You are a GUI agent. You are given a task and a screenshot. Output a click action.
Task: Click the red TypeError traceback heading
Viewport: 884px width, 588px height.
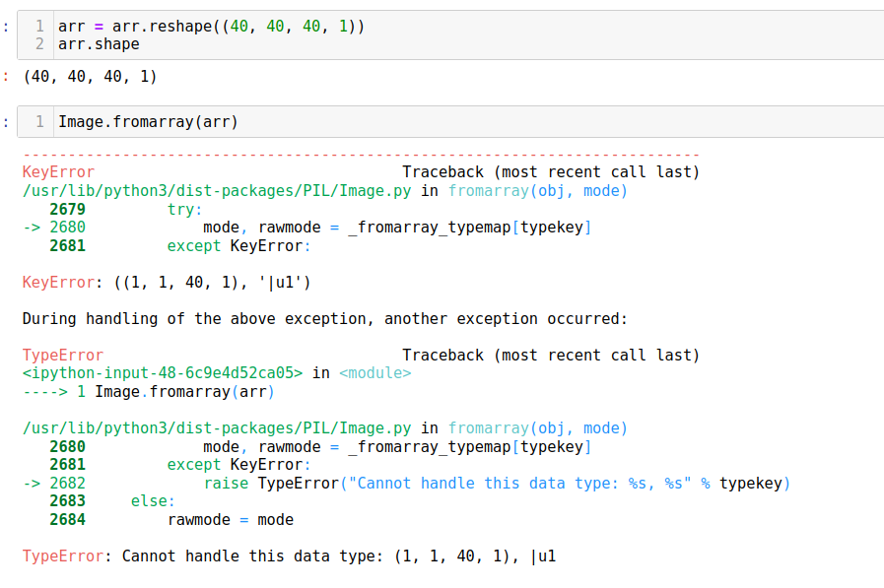click(x=62, y=356)
